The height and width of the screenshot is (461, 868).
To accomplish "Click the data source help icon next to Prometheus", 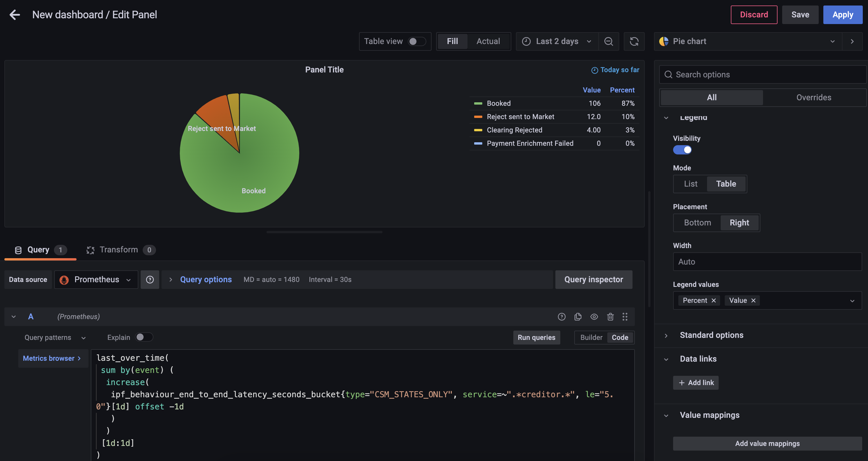I will click(x=150, y=280).
